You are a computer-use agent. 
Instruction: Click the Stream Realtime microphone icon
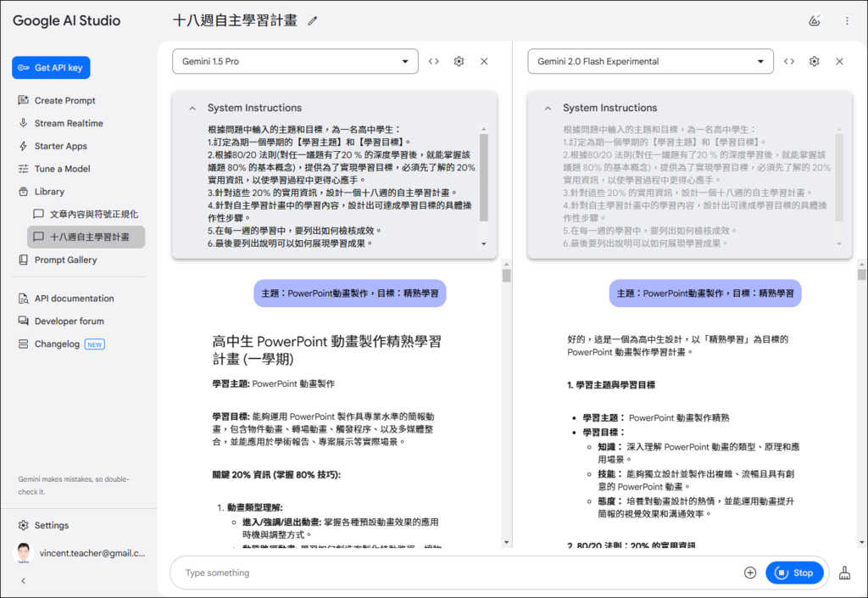pos(23,123)
